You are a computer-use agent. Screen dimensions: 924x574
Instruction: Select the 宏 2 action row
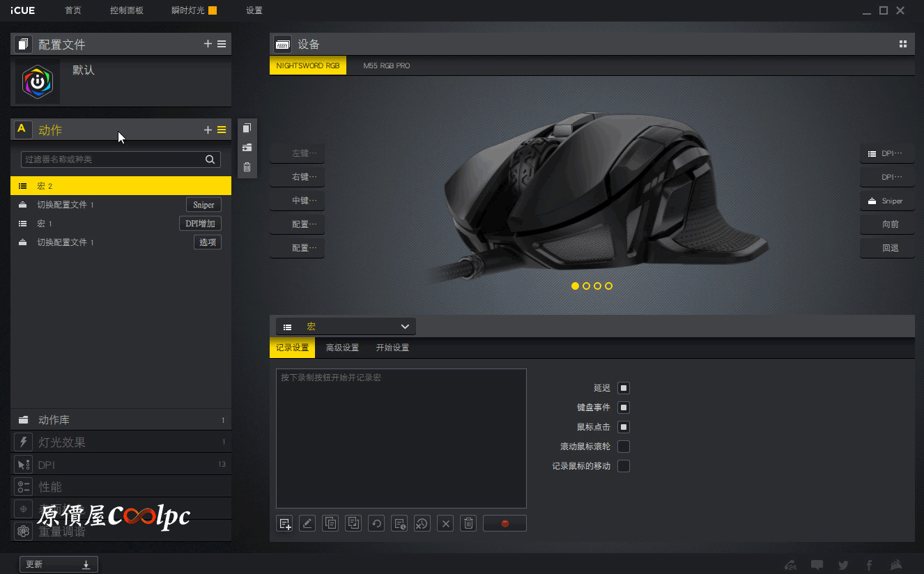tap(121, 186)
